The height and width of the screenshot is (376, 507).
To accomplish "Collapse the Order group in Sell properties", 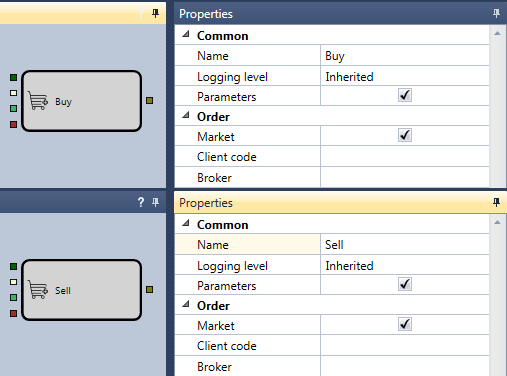I will coord(186,304).
